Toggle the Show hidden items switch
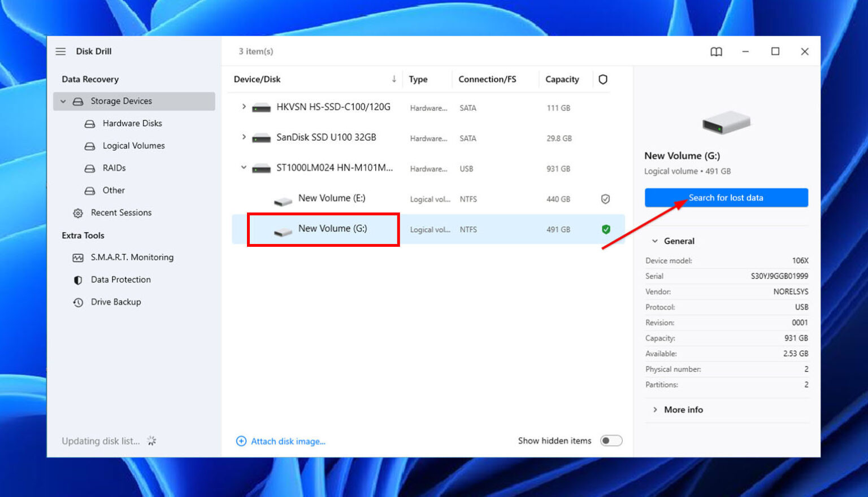 pos(611,441)
